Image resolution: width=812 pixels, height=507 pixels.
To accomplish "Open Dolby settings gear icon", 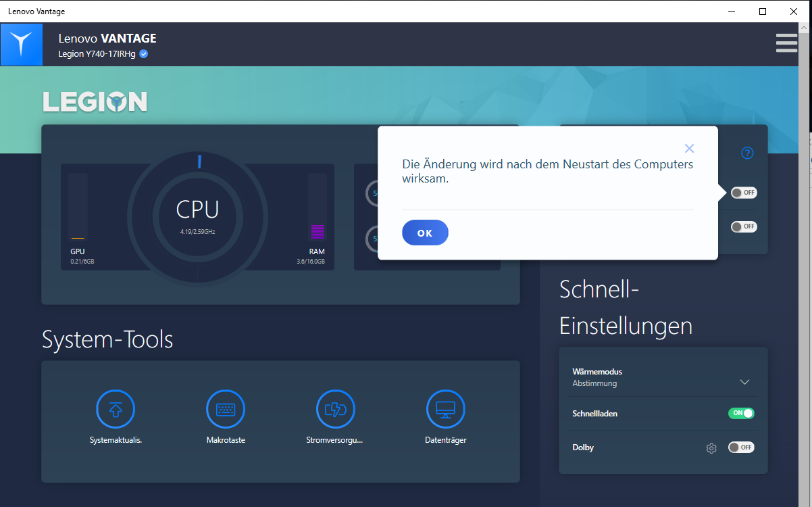I will point(711,448).
